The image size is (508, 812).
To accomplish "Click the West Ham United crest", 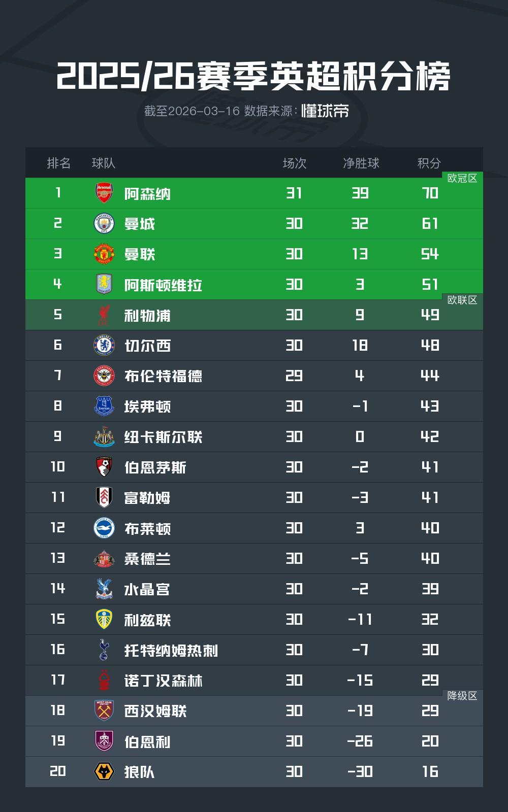I will [104, 710].
